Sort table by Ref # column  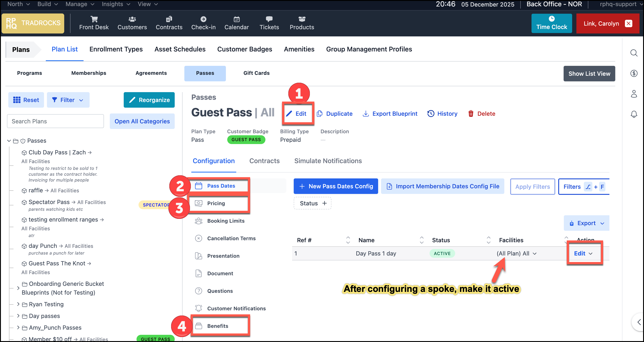point(348,240)
